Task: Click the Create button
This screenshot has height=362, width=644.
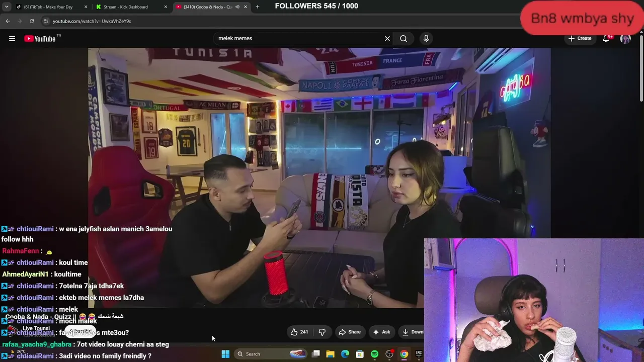Action: pyautogui.click(x=580, y=39)
